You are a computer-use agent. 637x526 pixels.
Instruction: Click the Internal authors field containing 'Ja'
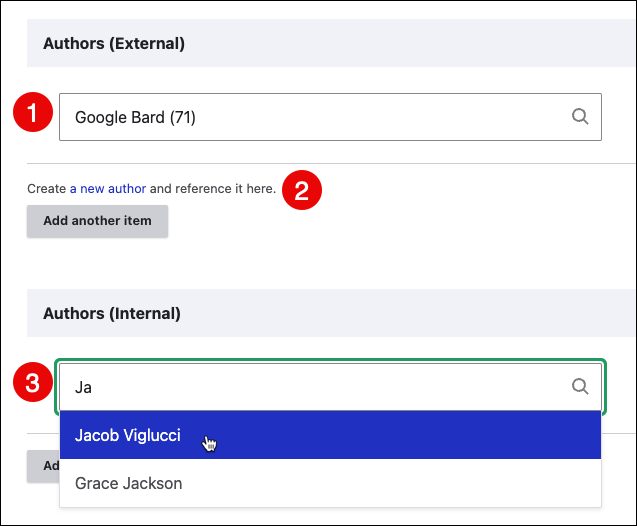(330, 387)
